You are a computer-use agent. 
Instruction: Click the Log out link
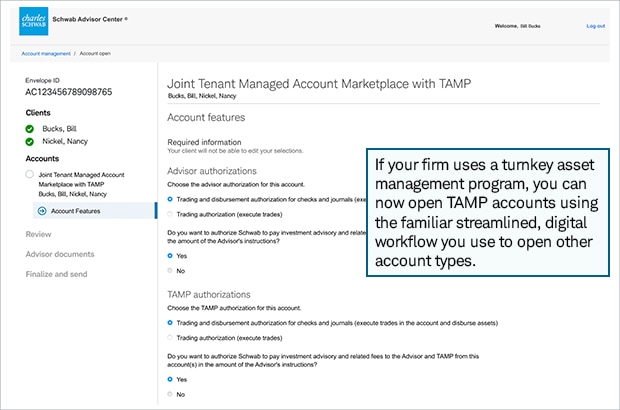pyautogui.click(x=595, y=26)
